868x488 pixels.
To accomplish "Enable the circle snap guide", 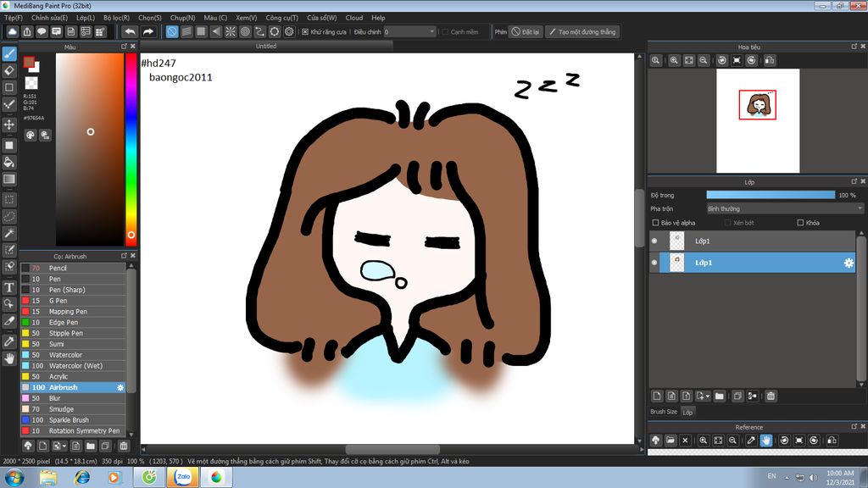I will point(245,31).
